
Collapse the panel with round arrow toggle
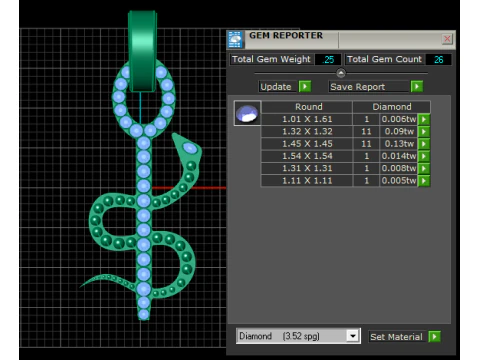tap(341, 73)
